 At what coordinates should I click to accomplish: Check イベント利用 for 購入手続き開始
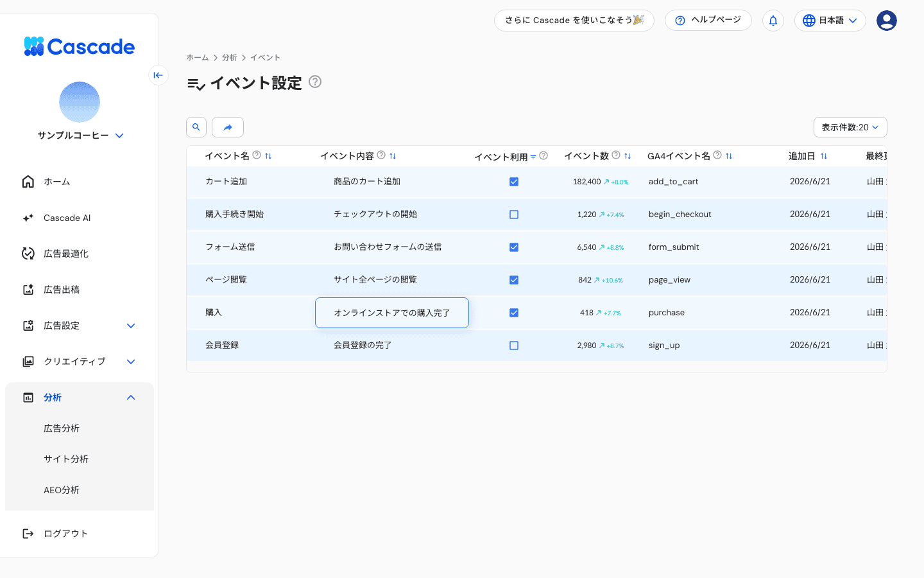(514, 215)
